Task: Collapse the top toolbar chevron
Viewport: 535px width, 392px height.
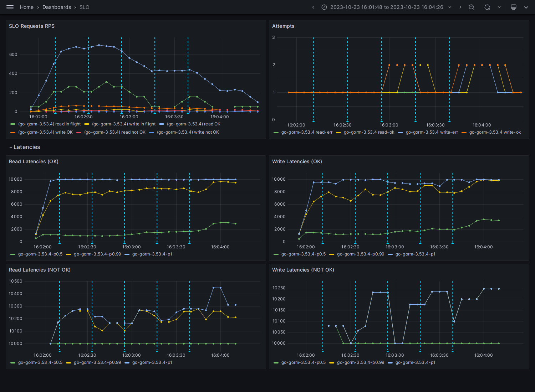Action: click(x=526, y=7)
